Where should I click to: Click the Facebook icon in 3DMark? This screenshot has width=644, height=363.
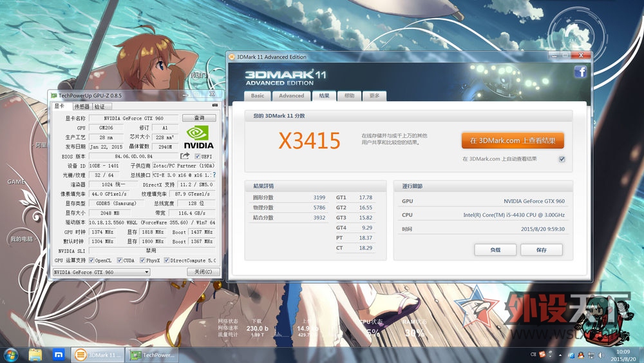coord(580,72)
